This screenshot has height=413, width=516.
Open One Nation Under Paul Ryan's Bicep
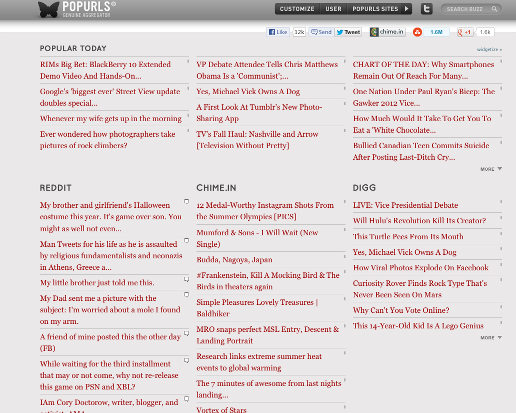pyautogui.click(x=424, y=97)
